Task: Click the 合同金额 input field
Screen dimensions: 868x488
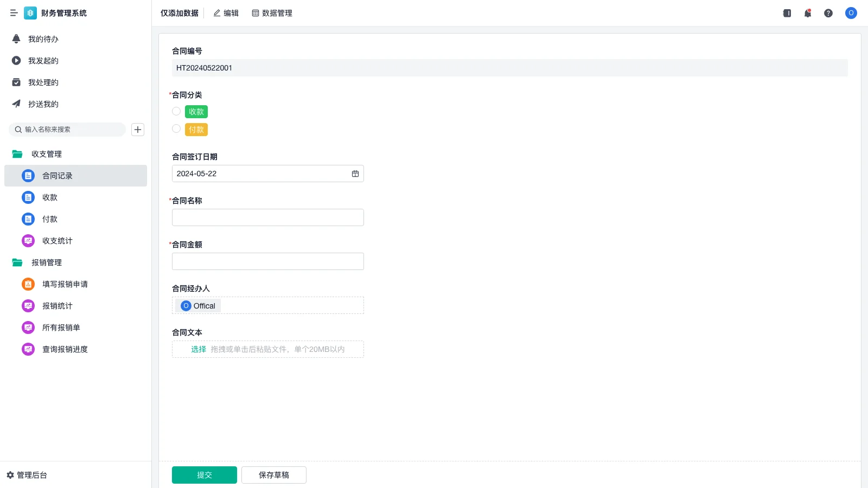Action: (268, 261)
